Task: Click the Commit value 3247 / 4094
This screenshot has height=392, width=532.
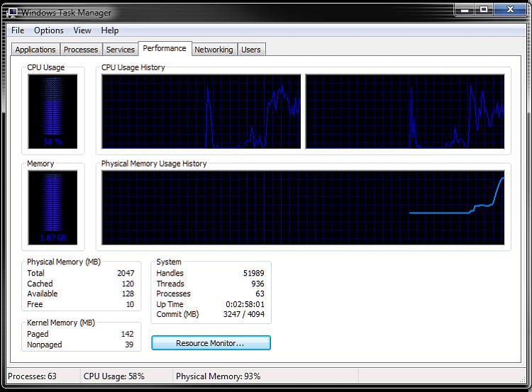Action: pos(243,314)
